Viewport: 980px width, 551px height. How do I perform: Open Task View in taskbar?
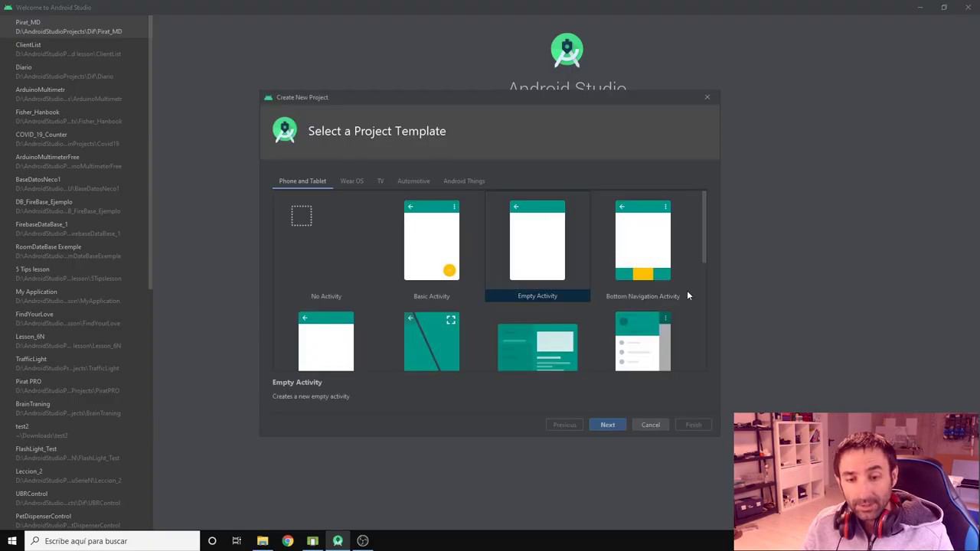click(237, 541)
